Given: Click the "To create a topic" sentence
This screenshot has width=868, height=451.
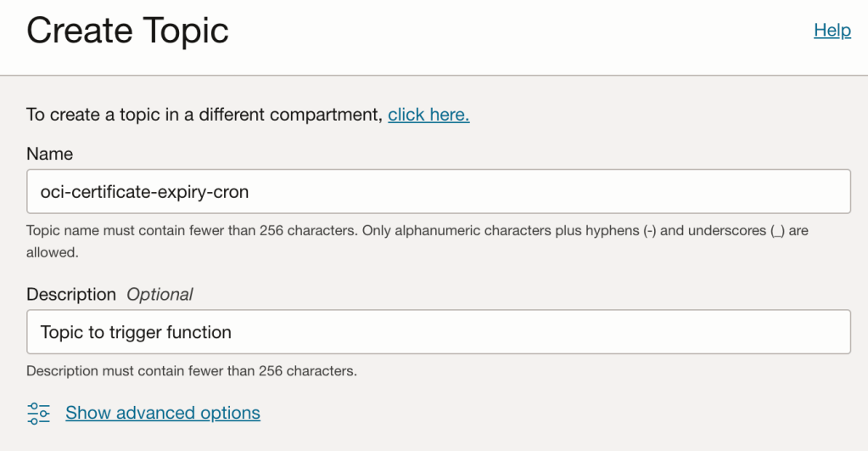Looking at the screenshot, I should click(204, 115).
